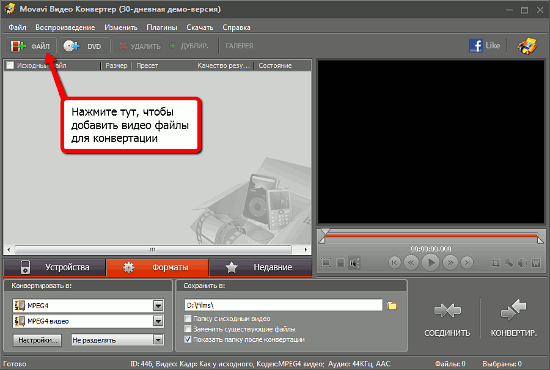Click the right trim marker on timeline

540,240
